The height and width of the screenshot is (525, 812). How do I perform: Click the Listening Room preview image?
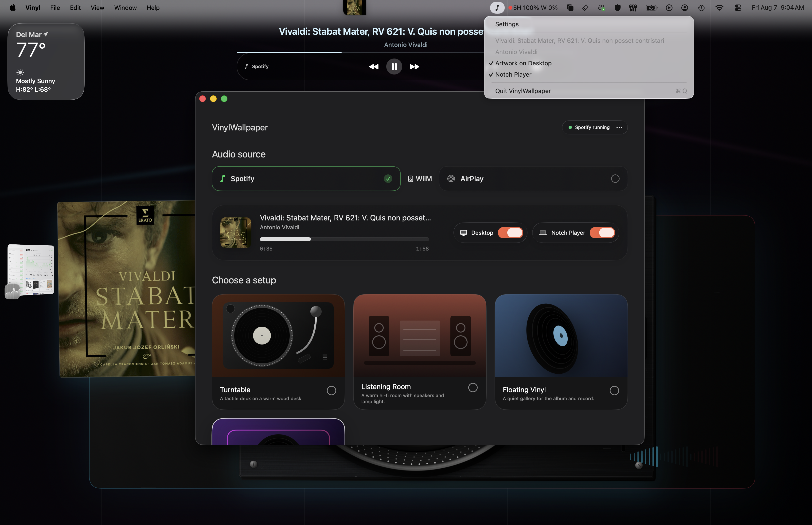(x=419, y=336)
